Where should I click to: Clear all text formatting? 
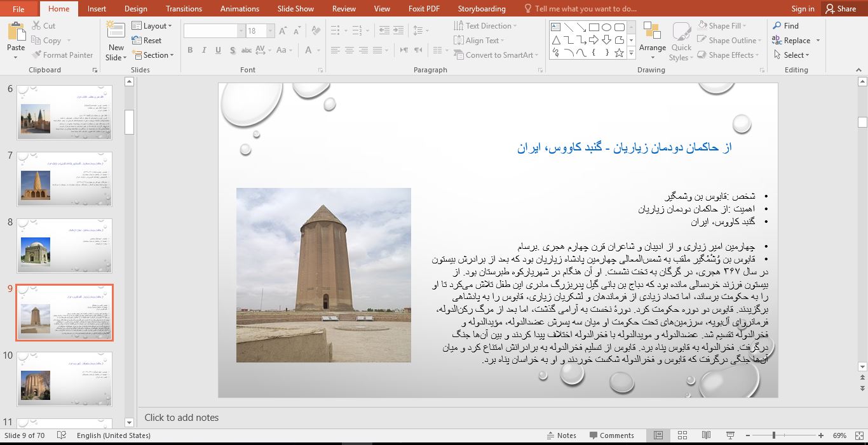[316, 30]
